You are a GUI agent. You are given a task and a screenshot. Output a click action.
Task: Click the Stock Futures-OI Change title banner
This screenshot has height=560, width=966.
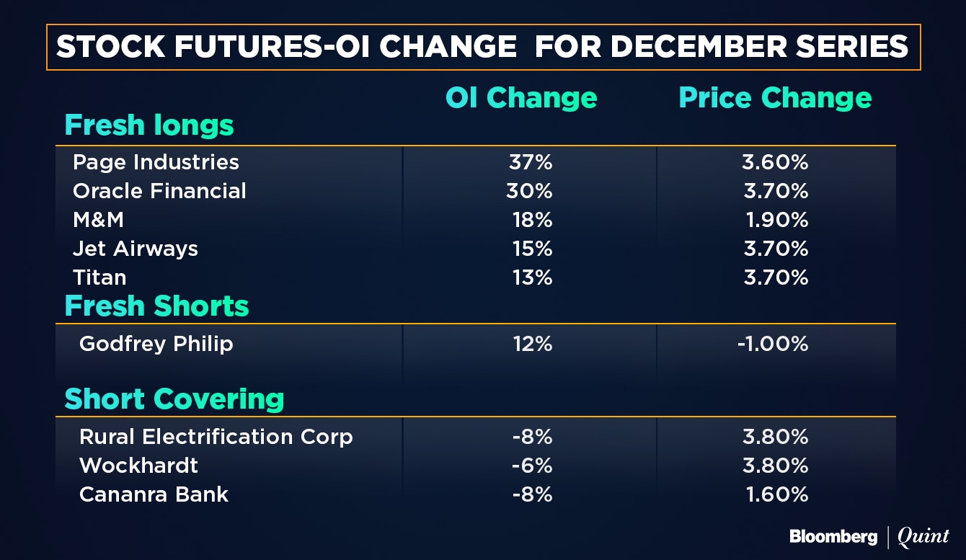tap(482, 47)
